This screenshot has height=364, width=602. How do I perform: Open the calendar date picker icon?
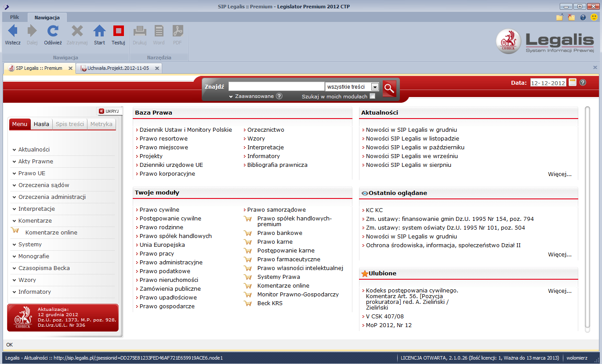[573, 82]
